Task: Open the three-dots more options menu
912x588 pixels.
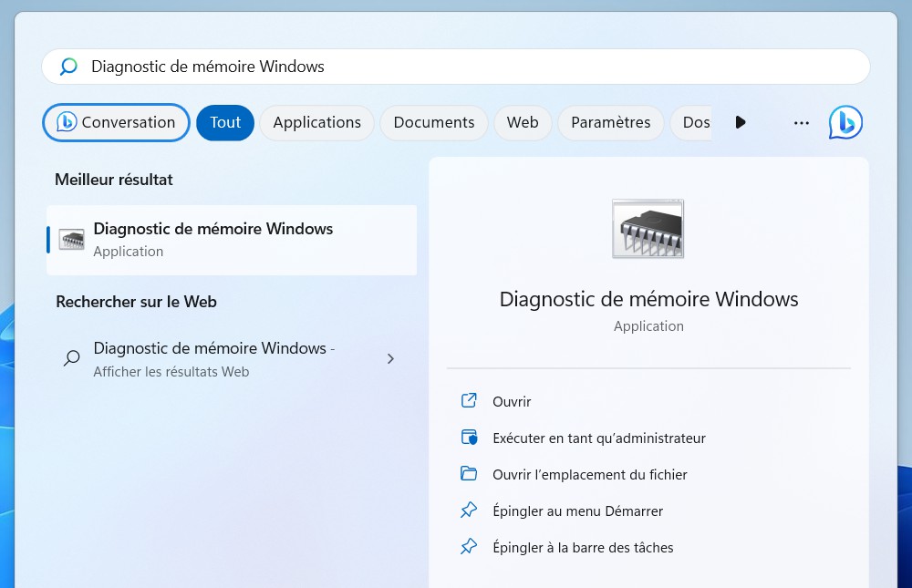Action: (802, 123)
